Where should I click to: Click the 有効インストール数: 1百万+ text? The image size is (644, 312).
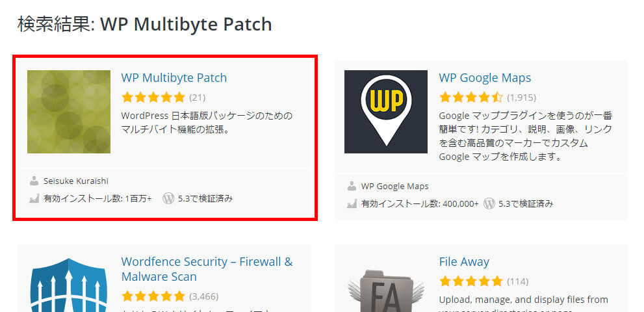pos(97,198)
